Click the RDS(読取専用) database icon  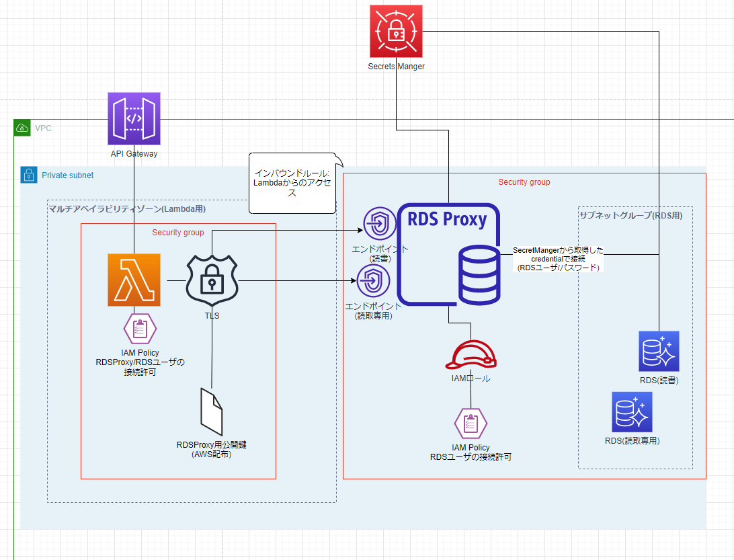coord(632,411)
